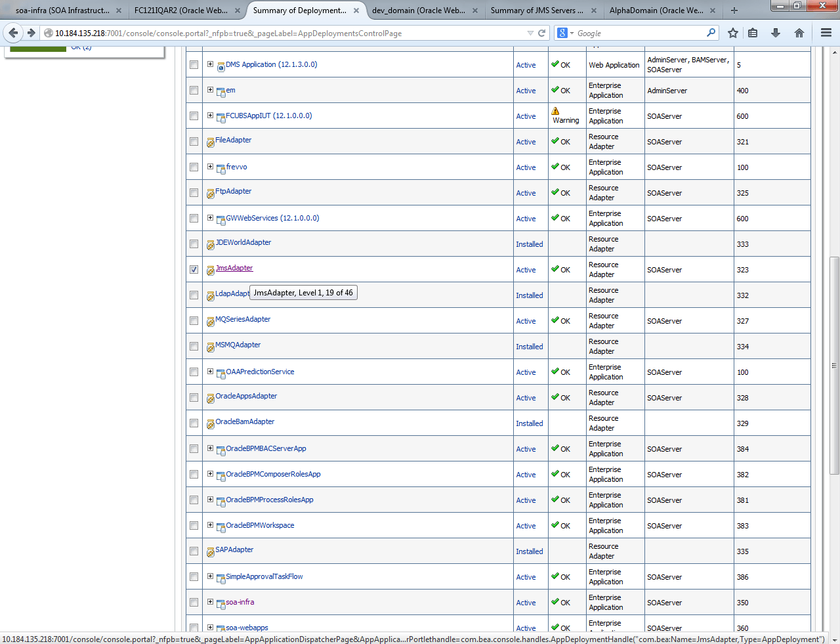
Task: Expand the soa-infra deployment node
Action: click(x=210, y=601)
